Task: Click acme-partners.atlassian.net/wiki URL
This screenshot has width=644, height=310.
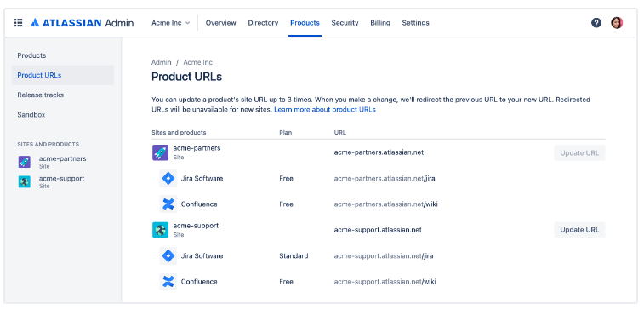Action: click(385, 204)
